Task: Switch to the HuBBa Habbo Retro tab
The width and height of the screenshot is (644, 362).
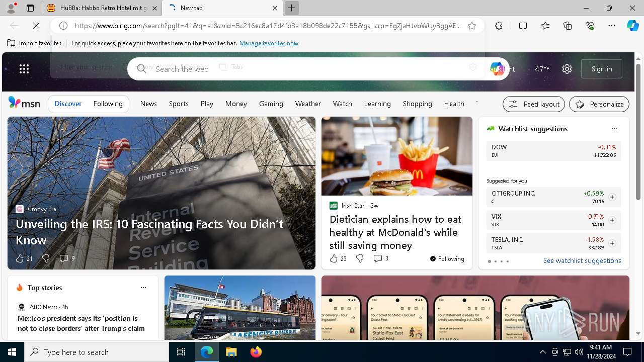Action: tap(102, 8)
